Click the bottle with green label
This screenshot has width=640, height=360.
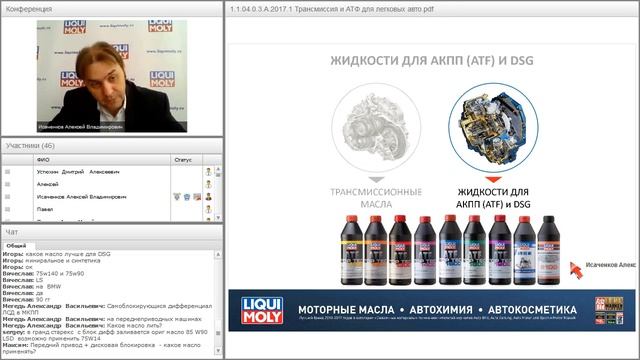coord(475,250)
